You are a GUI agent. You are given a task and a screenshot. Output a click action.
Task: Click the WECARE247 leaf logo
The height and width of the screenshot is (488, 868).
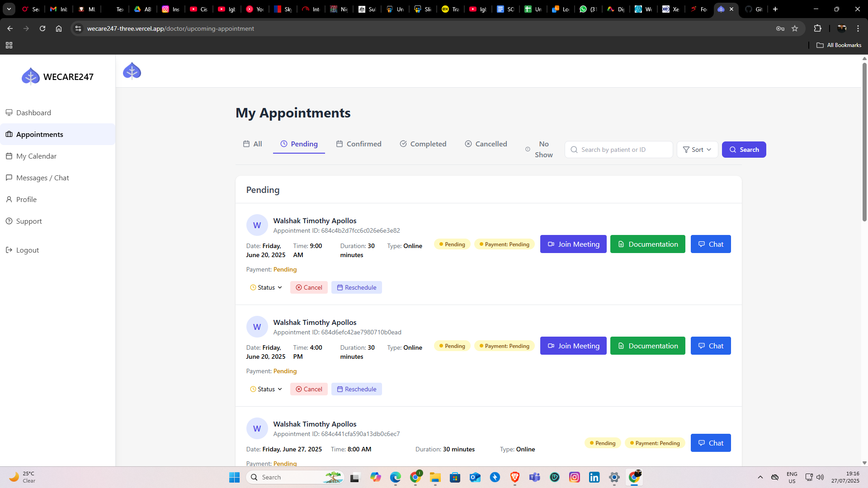pyautogui.click(x=30, y=75)
